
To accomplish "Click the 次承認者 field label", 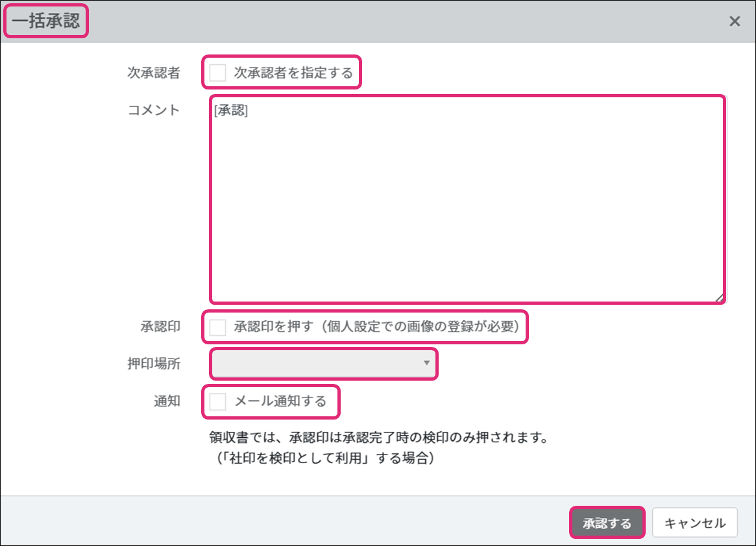I will [x=154, y=73].
